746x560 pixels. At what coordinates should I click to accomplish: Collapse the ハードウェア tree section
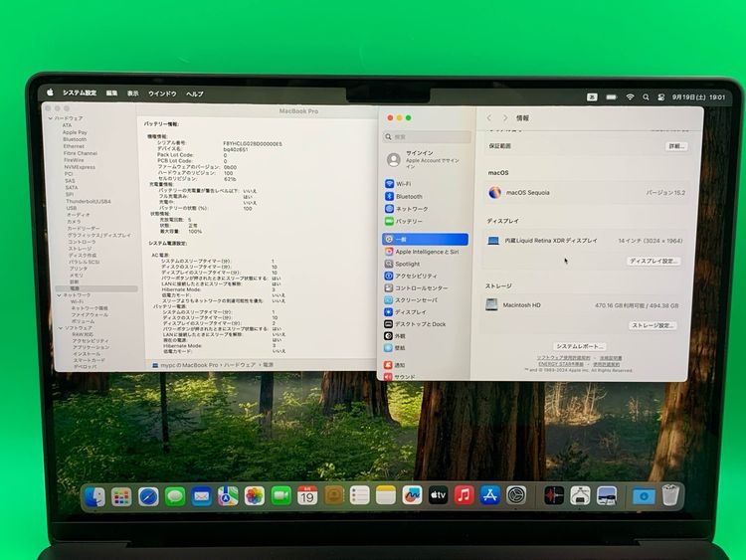(x=51, y=118)
